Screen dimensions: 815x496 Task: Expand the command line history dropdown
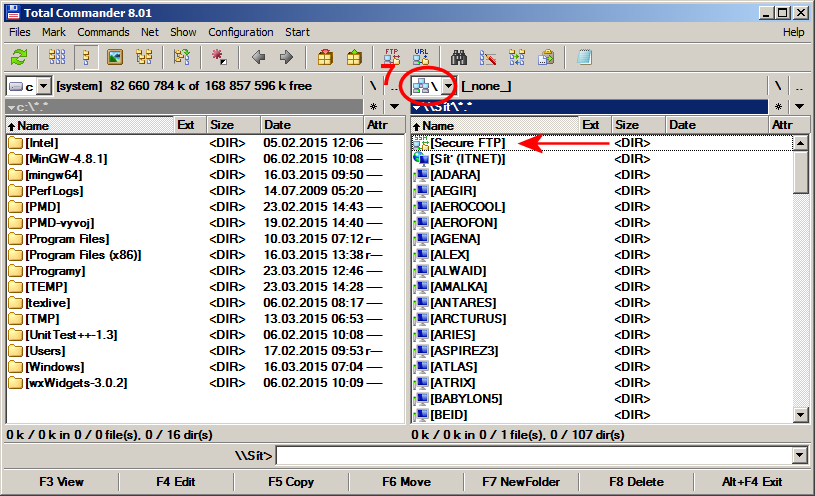point(798,455)
